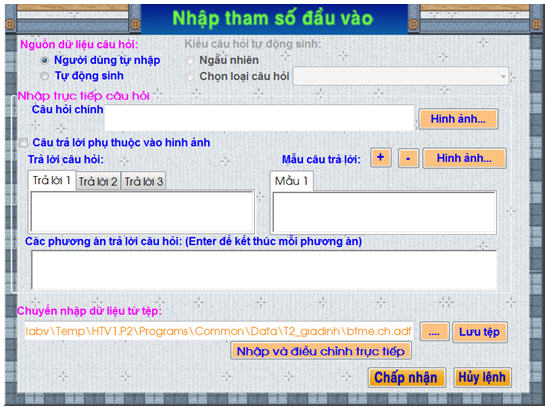
Task: Click the '....' browse file button
Action: click(434, 332)
